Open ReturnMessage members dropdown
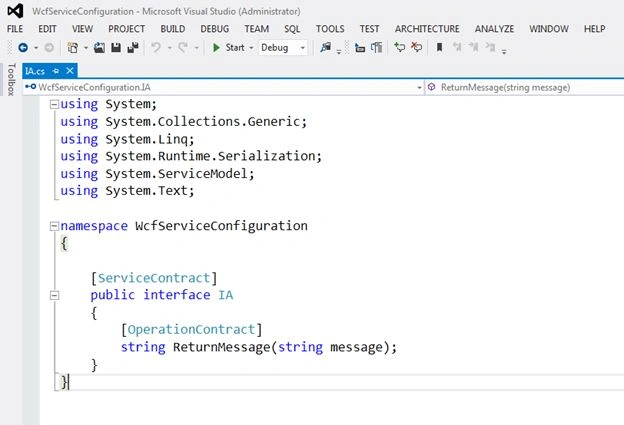 525,87
